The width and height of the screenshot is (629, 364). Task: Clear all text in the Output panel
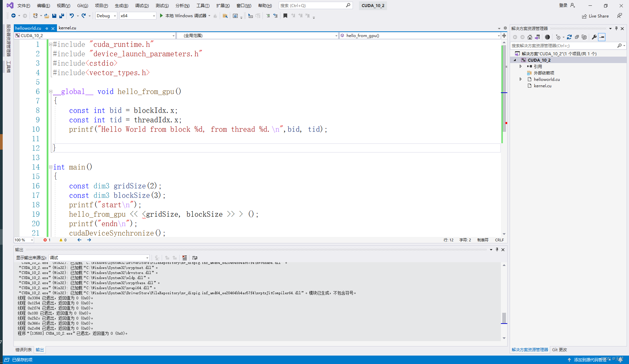pyautogui.click(x=185, y=258)
